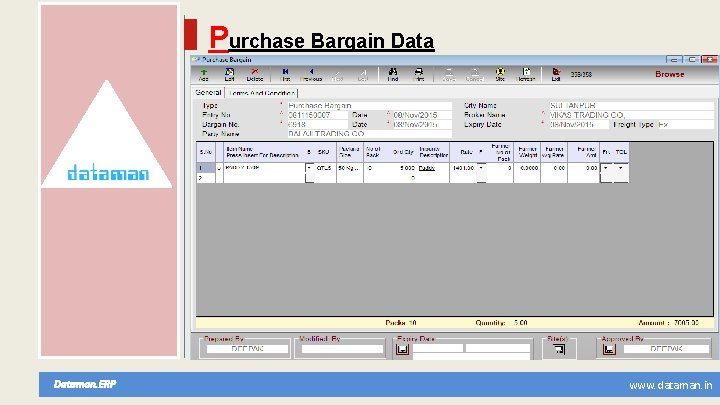Click the Broker Name field VIKAS TRADING CO.
The height and width of the screenshot is (405, 720).
click(x=631, y=115)
